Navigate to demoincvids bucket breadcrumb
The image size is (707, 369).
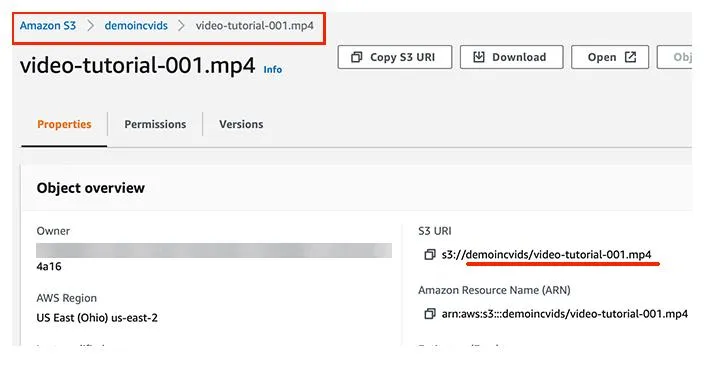pyautogui.click(x=136, y=26)
